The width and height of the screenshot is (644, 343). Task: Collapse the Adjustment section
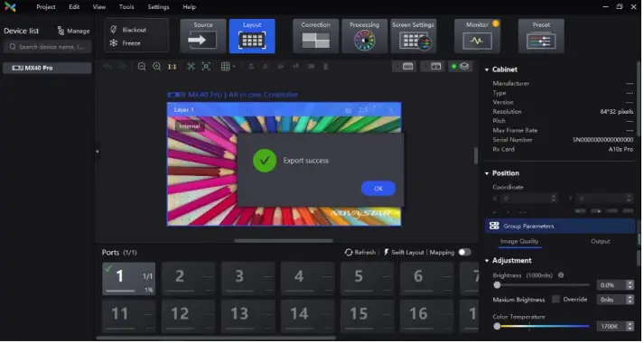click(488, 262)
